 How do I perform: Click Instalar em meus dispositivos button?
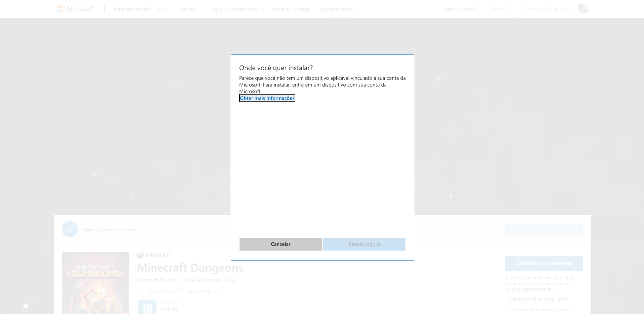544,229
